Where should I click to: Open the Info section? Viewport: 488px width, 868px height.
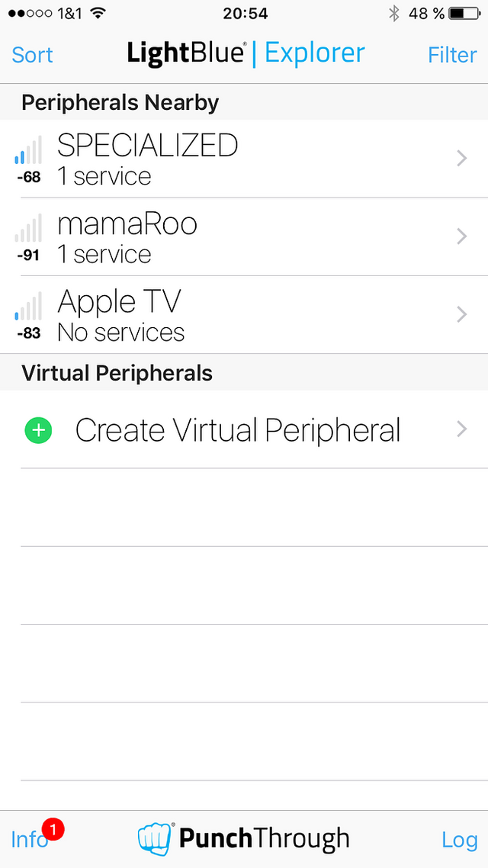(x=29, y=841)
